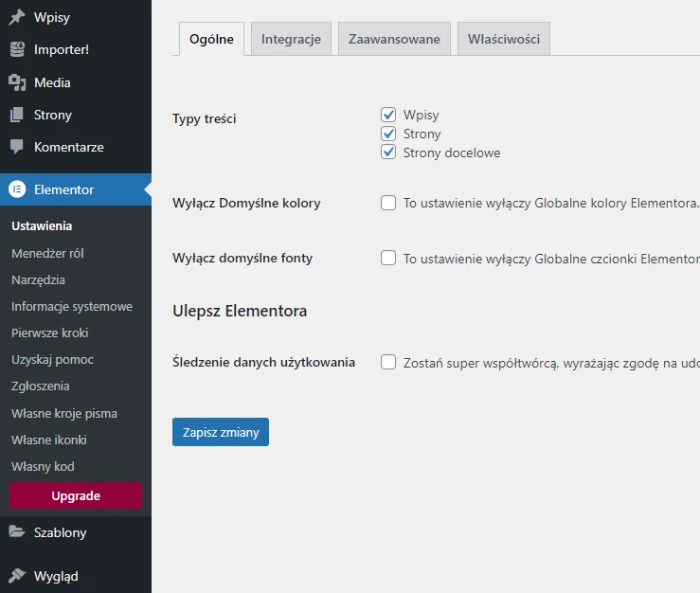Open Własne ikonki link

tap(49, 440)
